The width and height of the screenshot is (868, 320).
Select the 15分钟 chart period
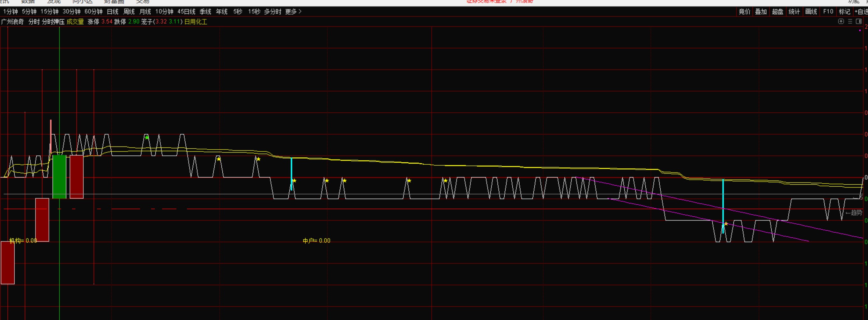point(49,12)
